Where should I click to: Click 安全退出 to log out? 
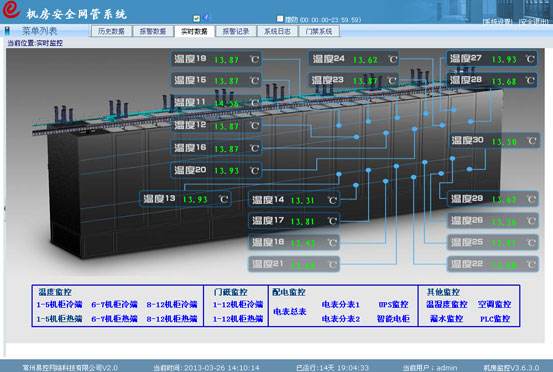click(534, 21)
